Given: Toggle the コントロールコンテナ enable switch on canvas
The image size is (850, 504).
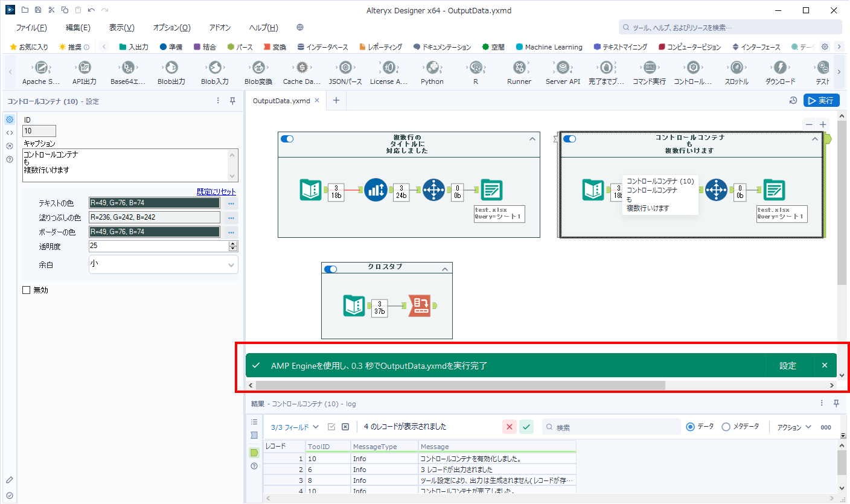Looking at the screenshot, I should (x=569, y=139).
